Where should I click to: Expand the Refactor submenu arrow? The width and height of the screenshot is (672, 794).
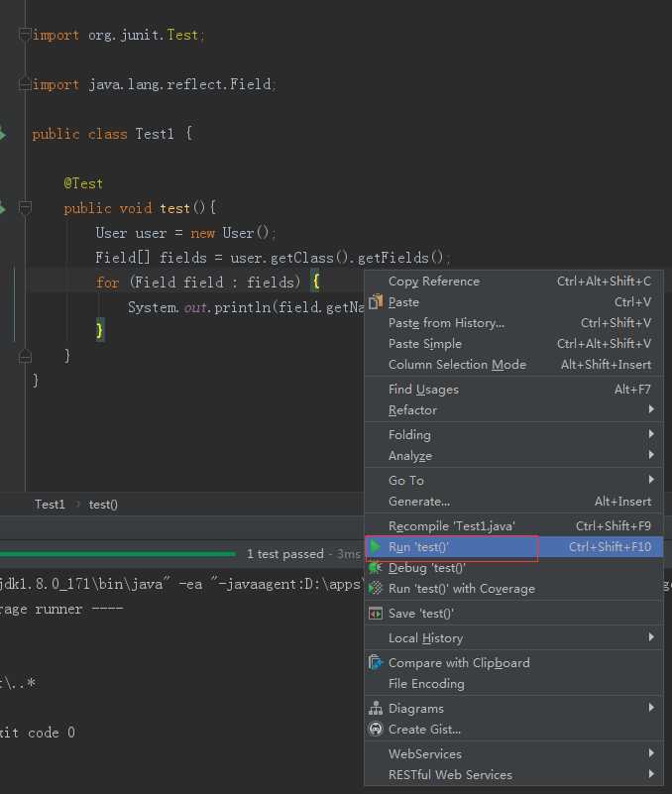click(x=651, y=409)
